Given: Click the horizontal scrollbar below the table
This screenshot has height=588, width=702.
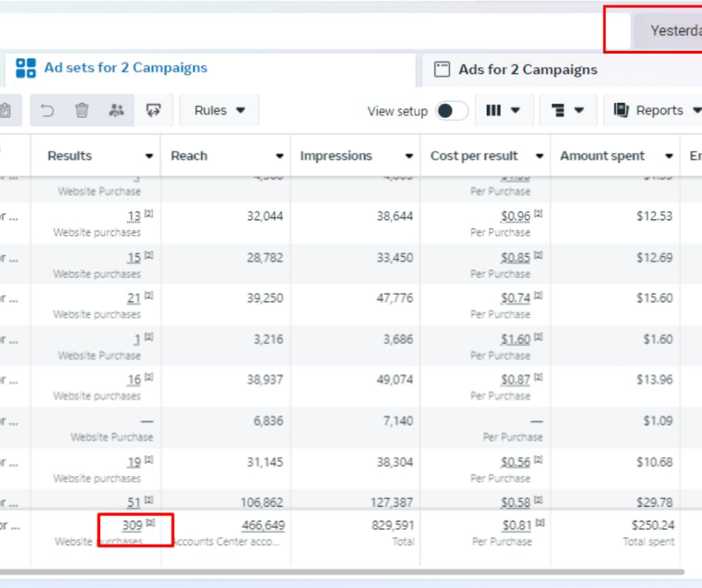Looking at the screenshot, I should [x=342, y=572].
